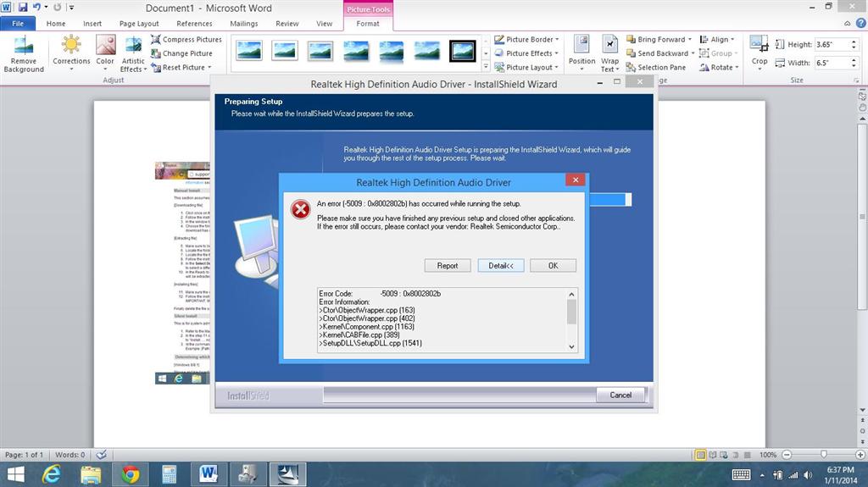Apply the black-framed last picture style
Viewport: 868px width, 487px height.
462,52
